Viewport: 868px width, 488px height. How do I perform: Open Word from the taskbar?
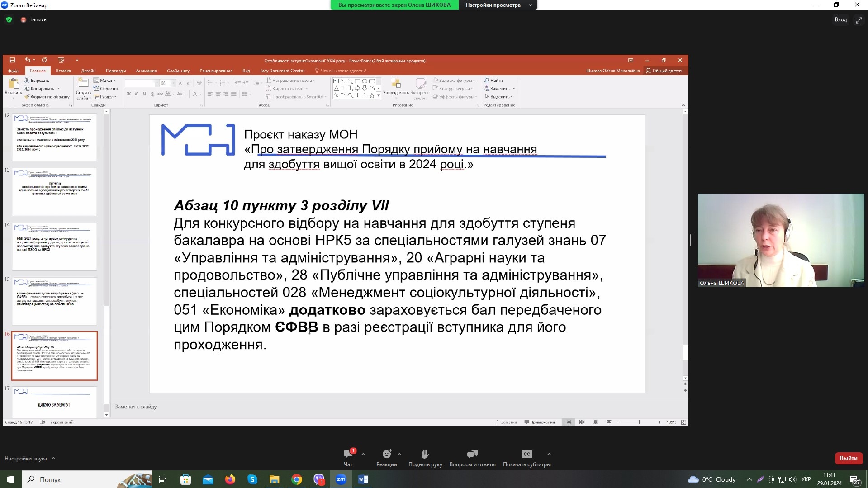tap(363, 479)
